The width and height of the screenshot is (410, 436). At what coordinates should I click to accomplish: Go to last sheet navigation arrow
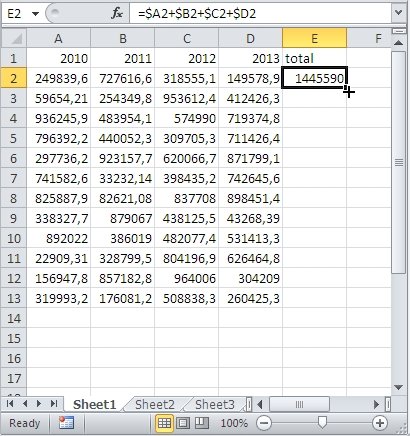pos(54,404)
